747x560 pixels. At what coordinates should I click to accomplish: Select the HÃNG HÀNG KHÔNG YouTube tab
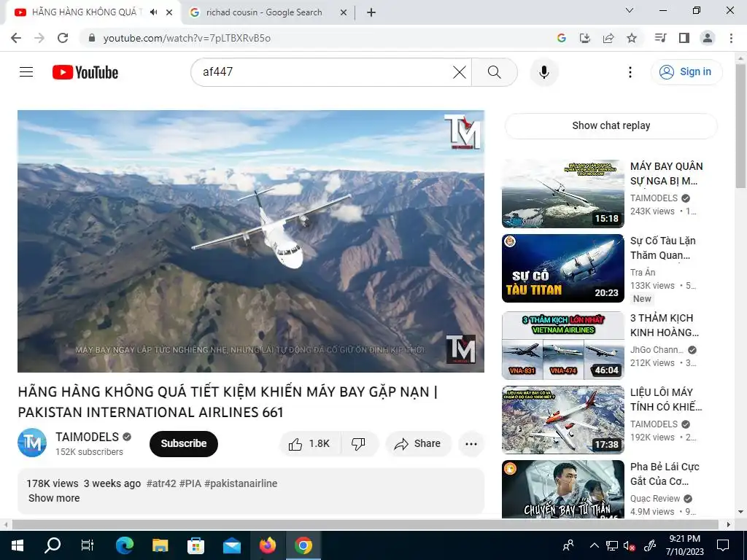(x=86, y=12)
